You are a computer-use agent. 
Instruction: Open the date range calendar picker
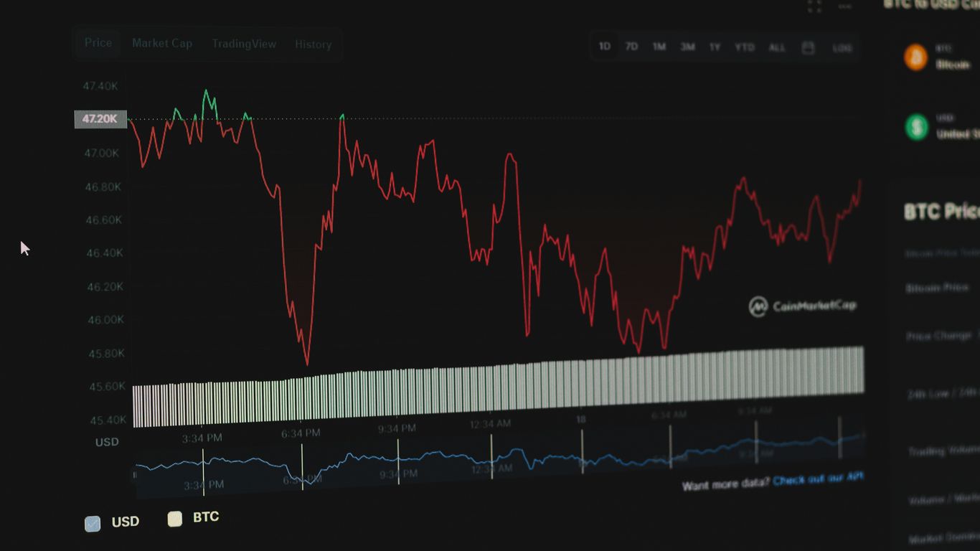tap(809, 46)
